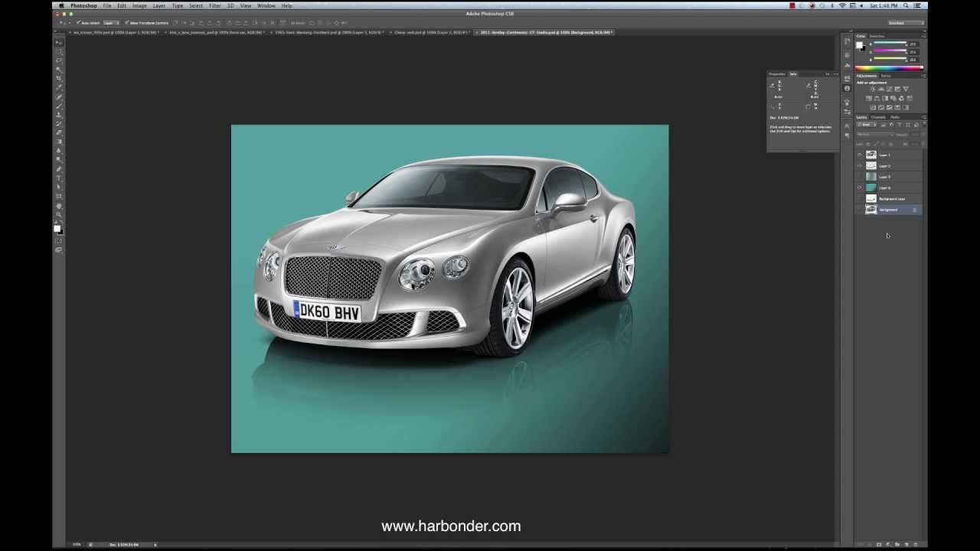
Task: Open the Apple menu
Action: pyautogui.click(x=61, y=5)
